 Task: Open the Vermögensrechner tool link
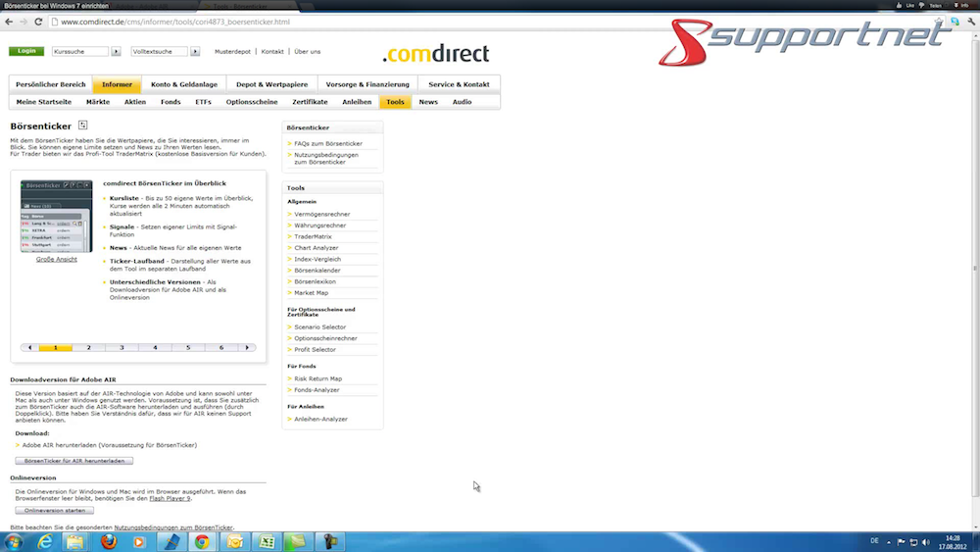[321, 215]
